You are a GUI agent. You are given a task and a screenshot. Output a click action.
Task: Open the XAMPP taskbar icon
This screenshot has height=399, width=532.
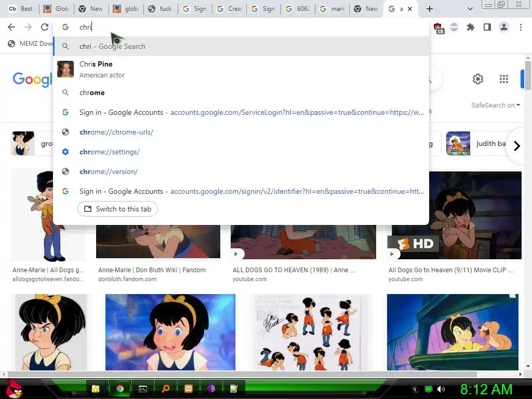point(189,389)
